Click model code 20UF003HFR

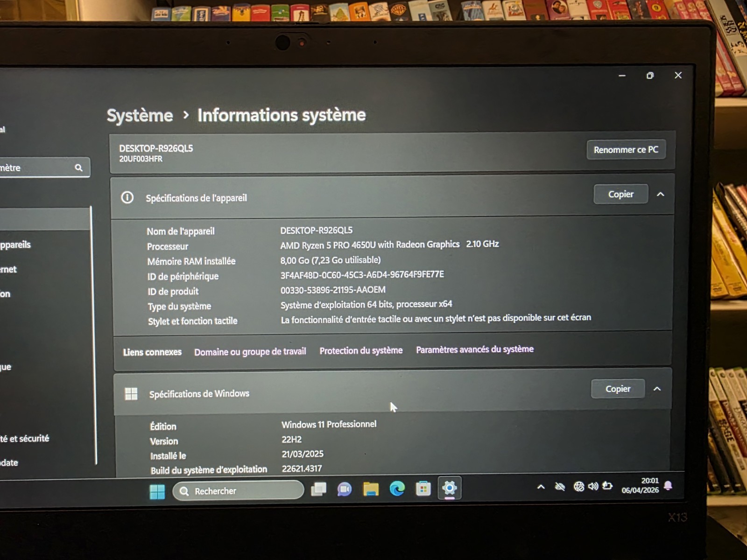141,159
